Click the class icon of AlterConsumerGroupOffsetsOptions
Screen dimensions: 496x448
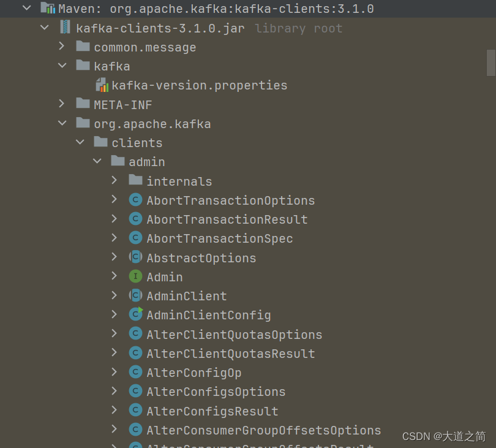click(x=135, y=430)
